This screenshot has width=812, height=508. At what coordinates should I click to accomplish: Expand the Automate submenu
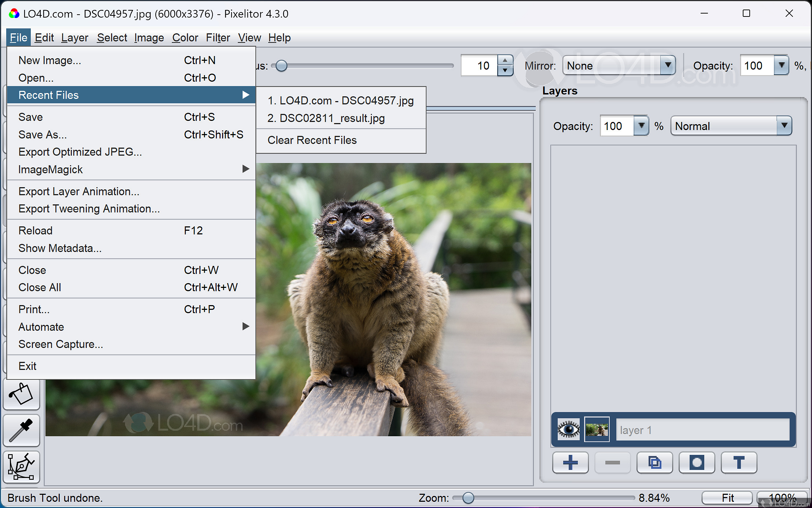click(x=131, y=327)
